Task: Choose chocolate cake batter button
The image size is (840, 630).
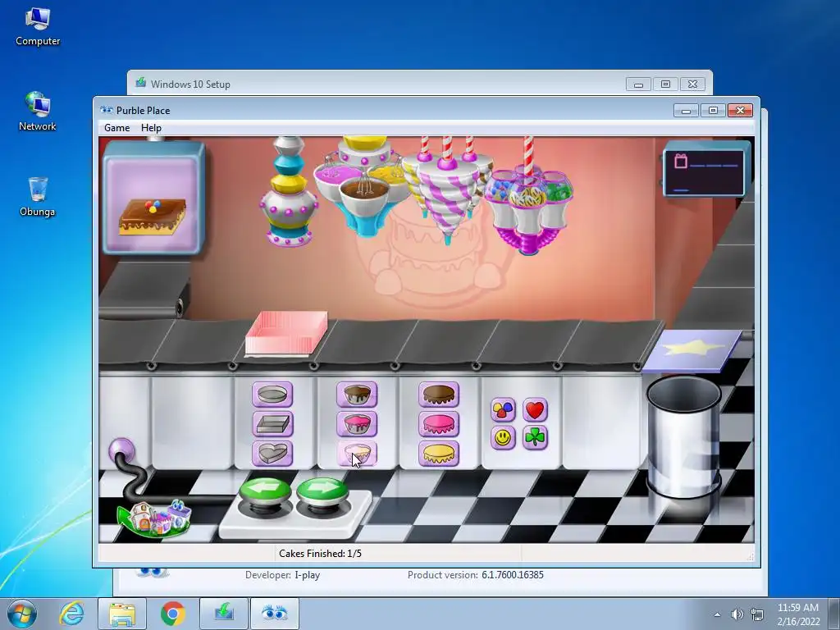Action: tap(357, 395)
